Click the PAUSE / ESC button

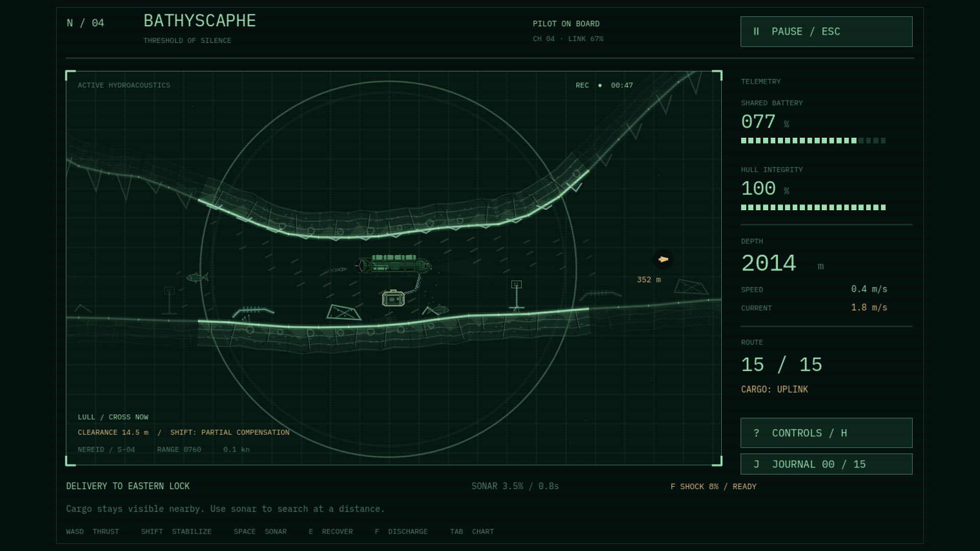[x=826, y=32]
